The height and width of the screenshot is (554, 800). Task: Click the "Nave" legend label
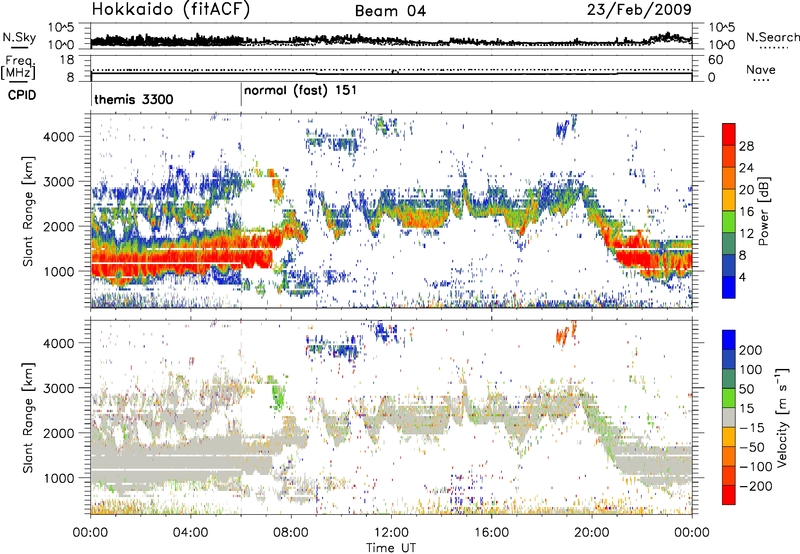761,69
